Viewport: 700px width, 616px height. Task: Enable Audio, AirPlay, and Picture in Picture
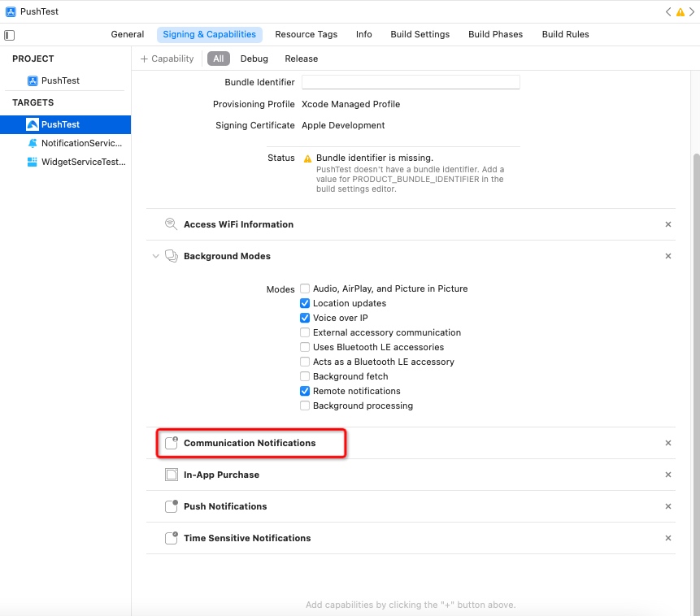pos(305,288)
